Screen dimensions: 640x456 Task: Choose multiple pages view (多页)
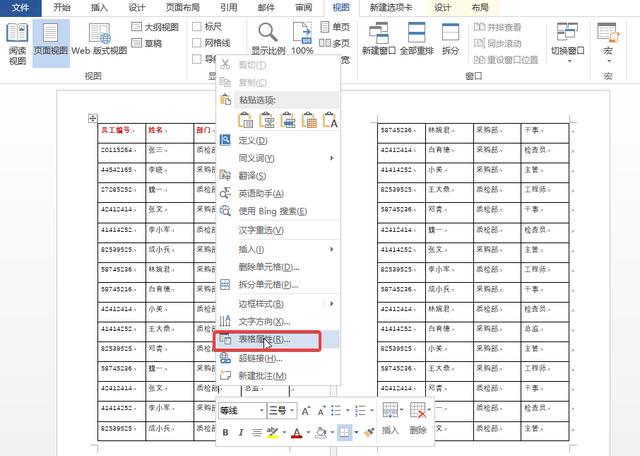[334, 43]
